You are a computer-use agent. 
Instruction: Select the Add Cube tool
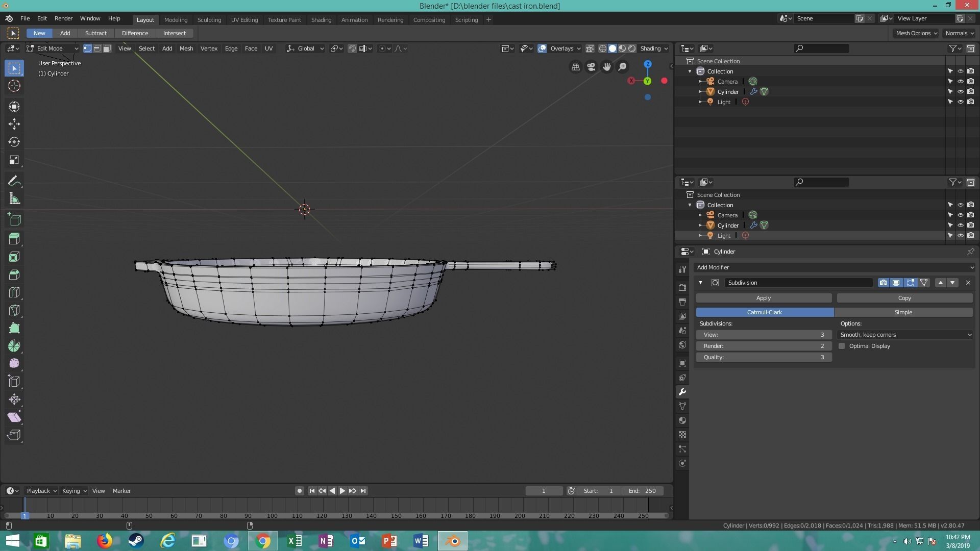click(x=14, y=220)
